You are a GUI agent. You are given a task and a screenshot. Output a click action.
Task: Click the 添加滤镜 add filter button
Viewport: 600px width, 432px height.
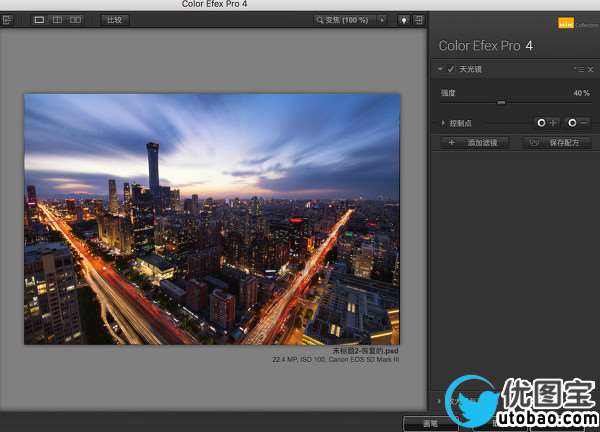[474, 143]
